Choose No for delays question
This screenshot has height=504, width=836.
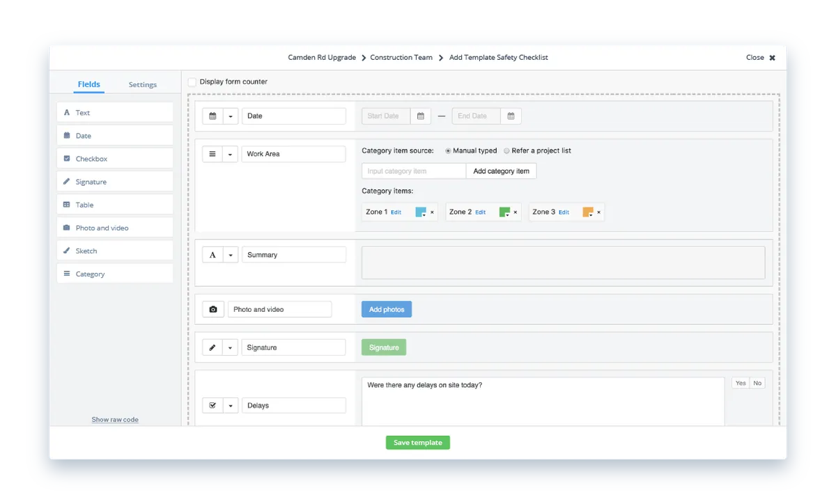click(x=757, y=383)
